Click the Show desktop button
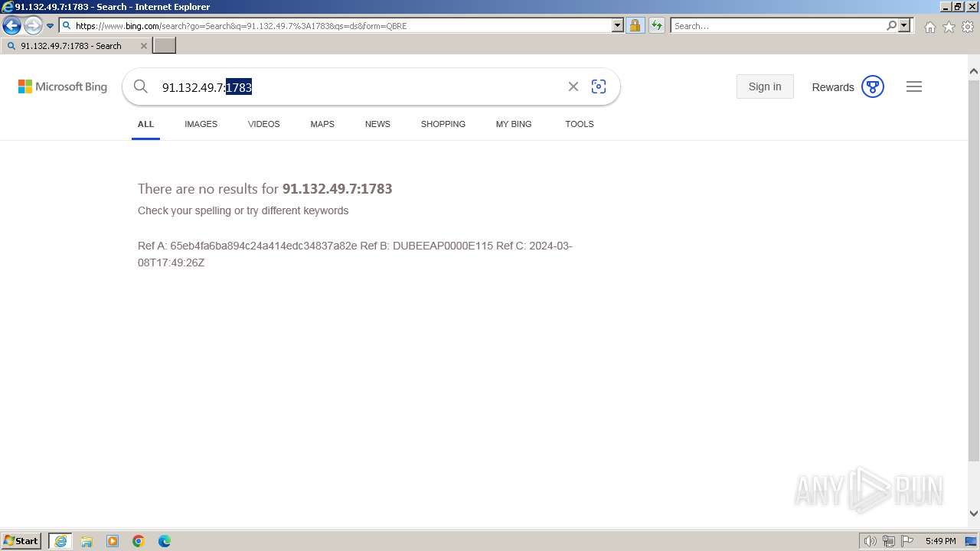Viewport: 980px width, 551px height. click(971, 541)
